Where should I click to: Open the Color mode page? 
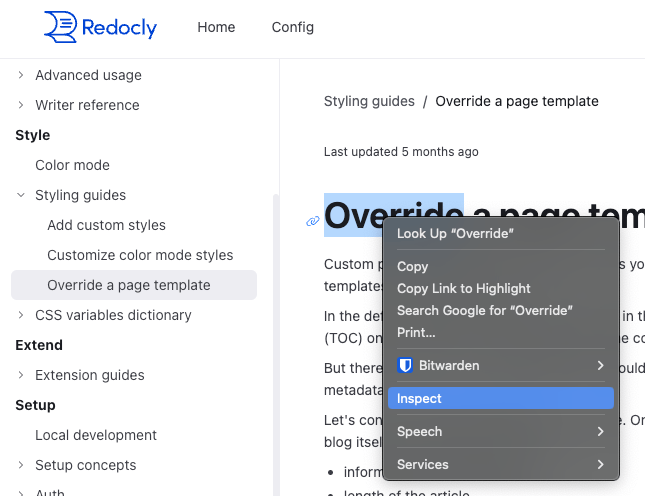(x=72, y=165)
